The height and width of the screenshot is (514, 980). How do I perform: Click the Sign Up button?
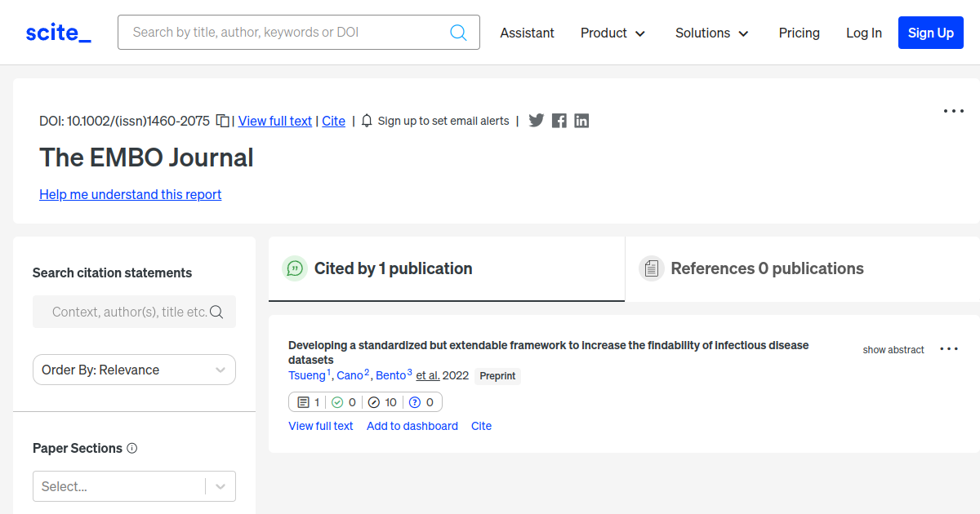(x=930, y=33)
